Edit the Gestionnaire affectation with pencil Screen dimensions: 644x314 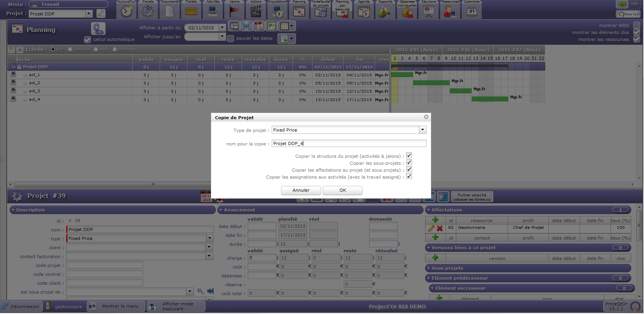[x=431, y=228]
